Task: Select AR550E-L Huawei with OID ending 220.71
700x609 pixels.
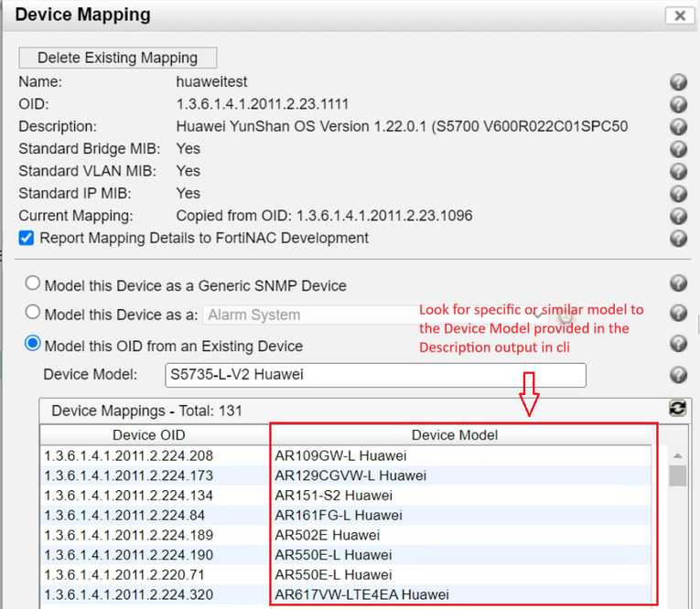Action: click(346, 574)
